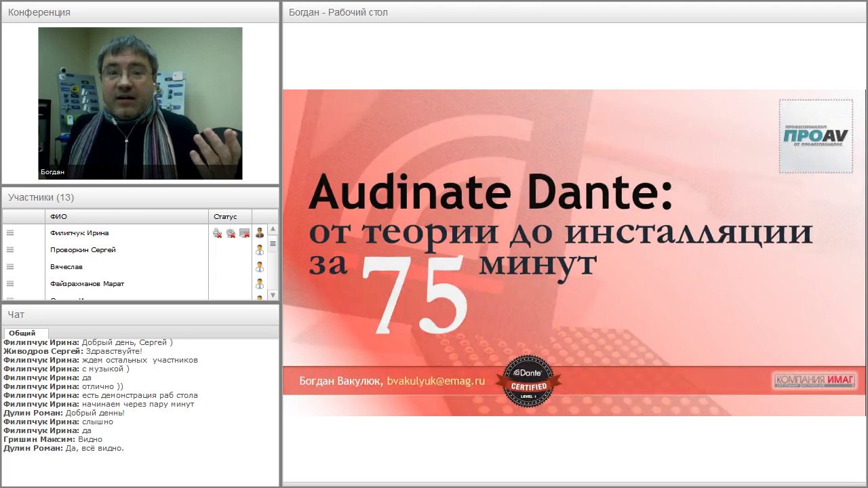The width and height of the screenshot is (868, 488).
Task: Click the slide title 'Audinate Dante:'
Action: [x=491, y=193]
